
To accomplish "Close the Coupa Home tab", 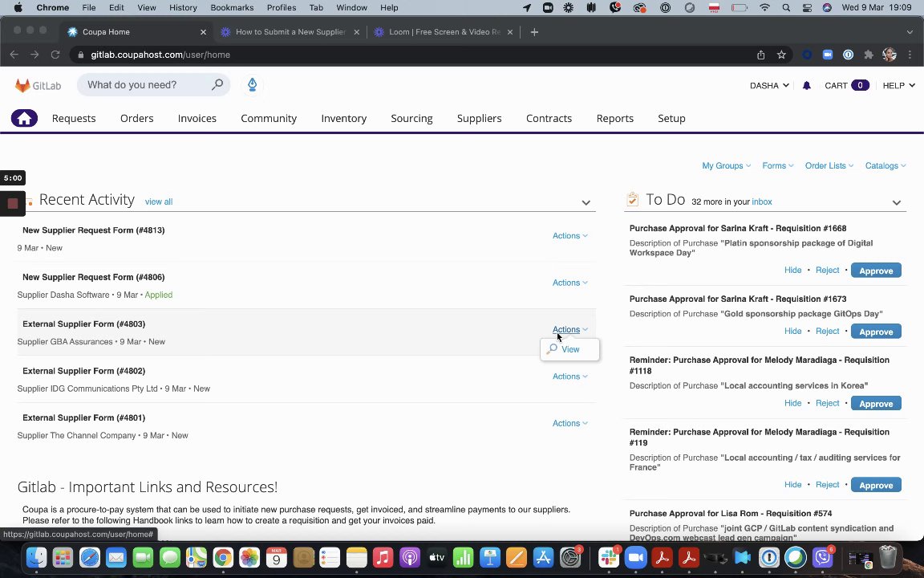I will point(203,32).
